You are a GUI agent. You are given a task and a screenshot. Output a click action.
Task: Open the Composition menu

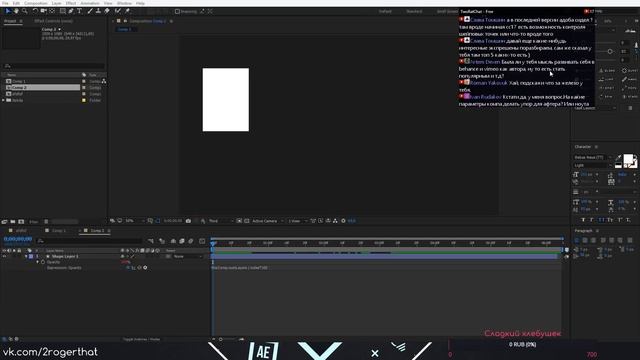click(x=36, y=3)
